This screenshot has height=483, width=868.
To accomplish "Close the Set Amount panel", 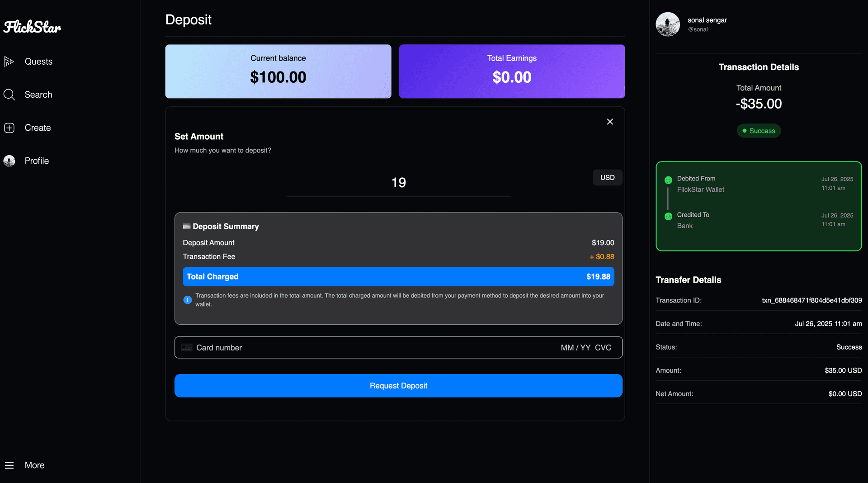I will pyautogui.click(x=610, y=122).
